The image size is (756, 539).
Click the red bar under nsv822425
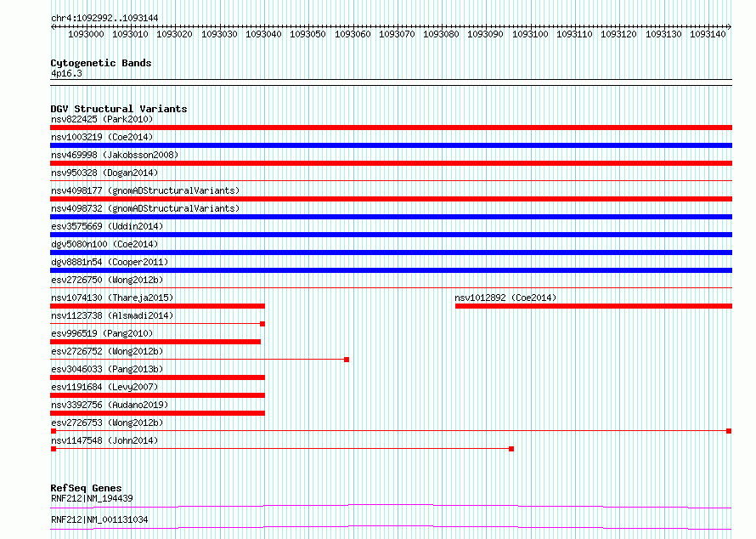391,128
